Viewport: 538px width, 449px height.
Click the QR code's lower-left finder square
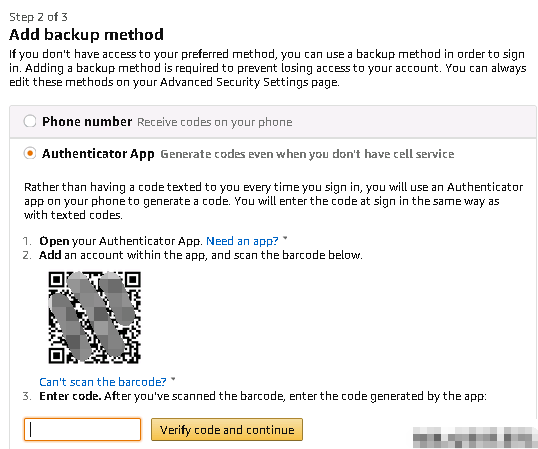click(x=57, y=355)
